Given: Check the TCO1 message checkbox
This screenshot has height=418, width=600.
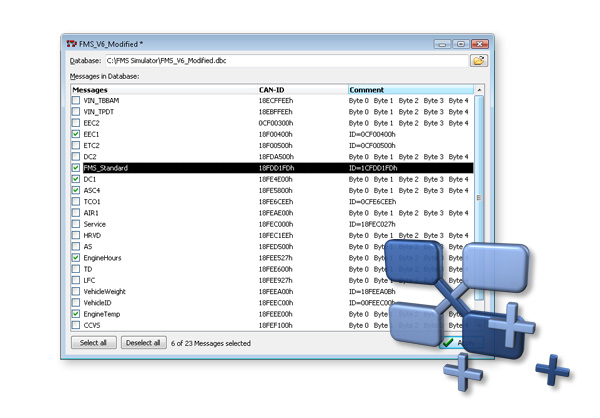Looking at the screenshot, I should tap(76, 201).
